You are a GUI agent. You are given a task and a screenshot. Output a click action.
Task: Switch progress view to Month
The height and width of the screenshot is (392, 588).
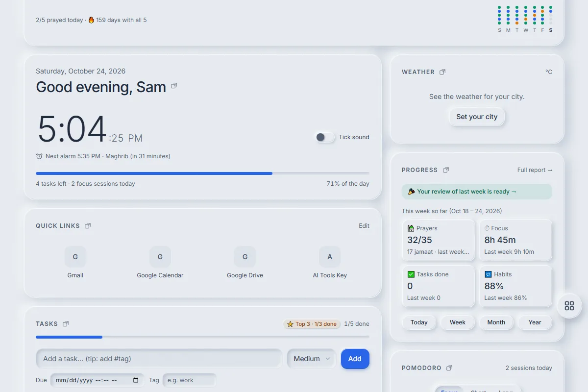[496, 322]
